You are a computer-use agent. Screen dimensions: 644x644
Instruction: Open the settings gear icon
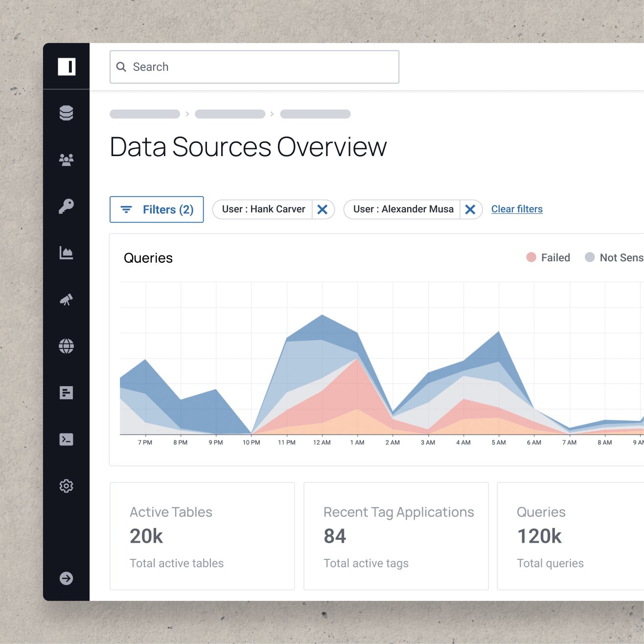click(x=67, y=486)
